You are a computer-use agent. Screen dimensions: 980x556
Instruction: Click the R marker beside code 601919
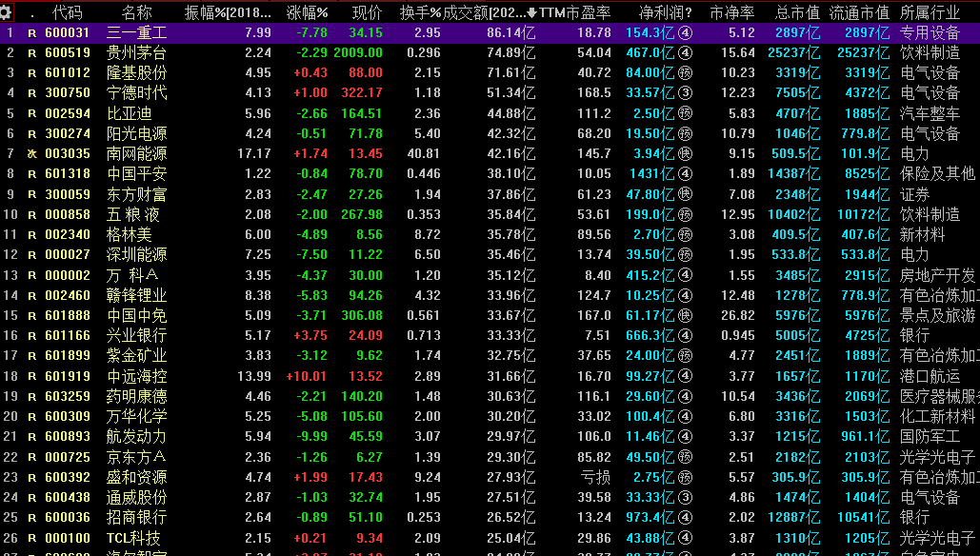(x=32, y=376)
